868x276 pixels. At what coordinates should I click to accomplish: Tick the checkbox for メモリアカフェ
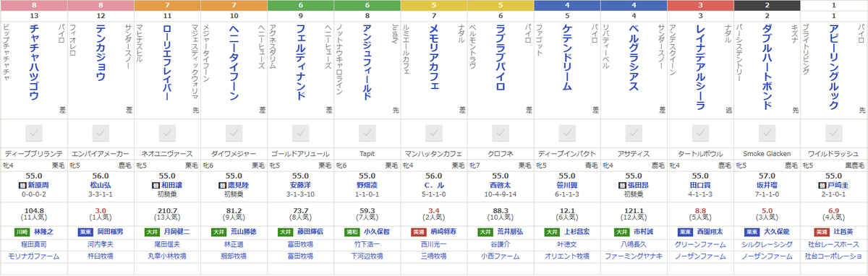(x=433, y=133)
